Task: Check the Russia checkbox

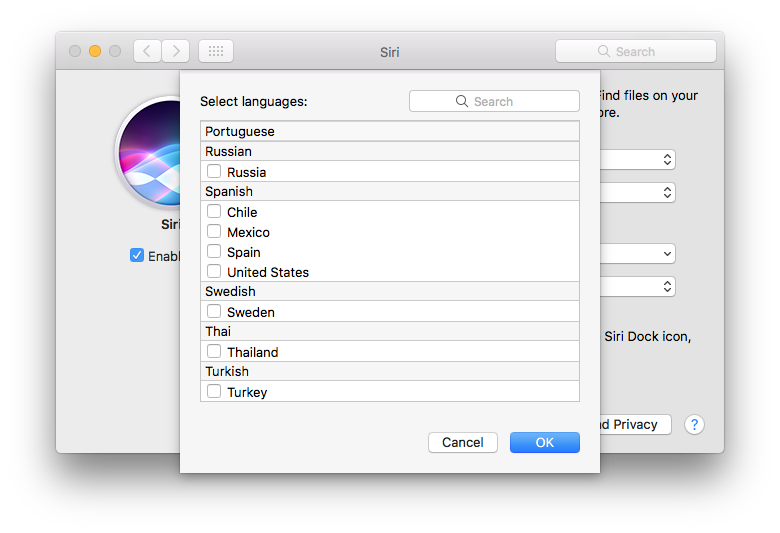Action: pyautogui.click(x=214, y=171)
